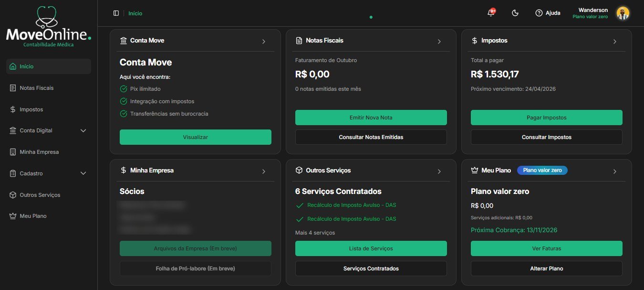The width and height of the screenshot is (644, 290).
Task: Open the Ajuda help link
Action: point(548,13)
